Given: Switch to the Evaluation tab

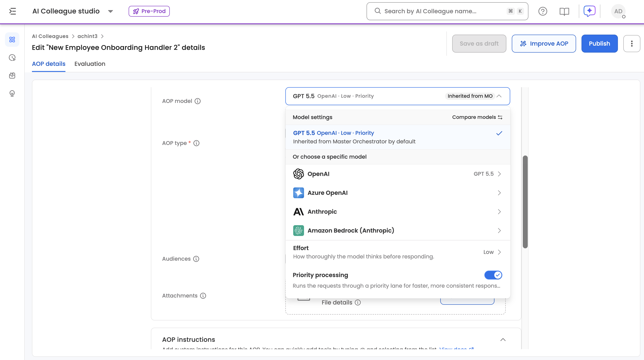Looking at the screenshot, I should [x=90, y=64].
